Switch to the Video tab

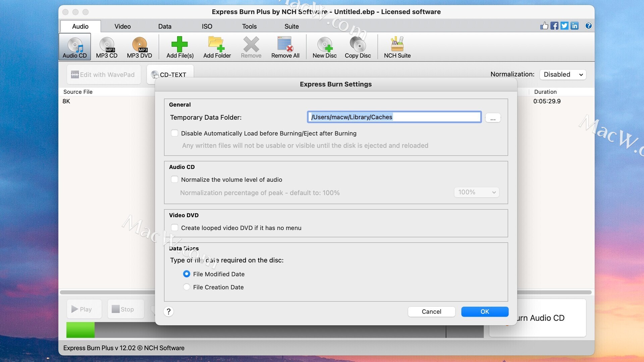click(122, 26)
